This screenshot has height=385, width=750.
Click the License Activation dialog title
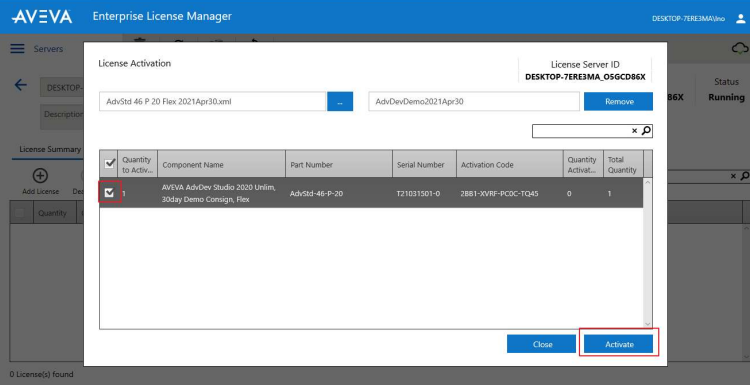pyautogui.click(x=134, y=63)
